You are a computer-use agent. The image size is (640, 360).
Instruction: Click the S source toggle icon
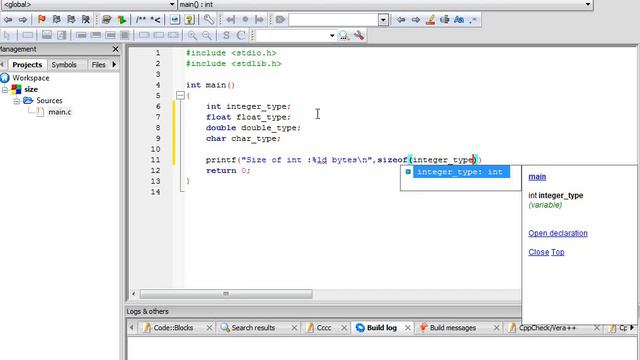(x=226, y=36)
